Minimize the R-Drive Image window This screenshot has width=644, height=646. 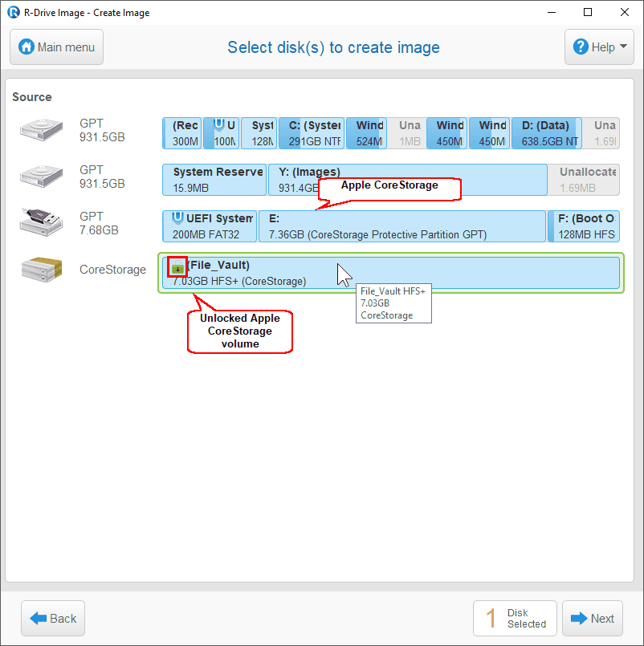pos(551,12)
